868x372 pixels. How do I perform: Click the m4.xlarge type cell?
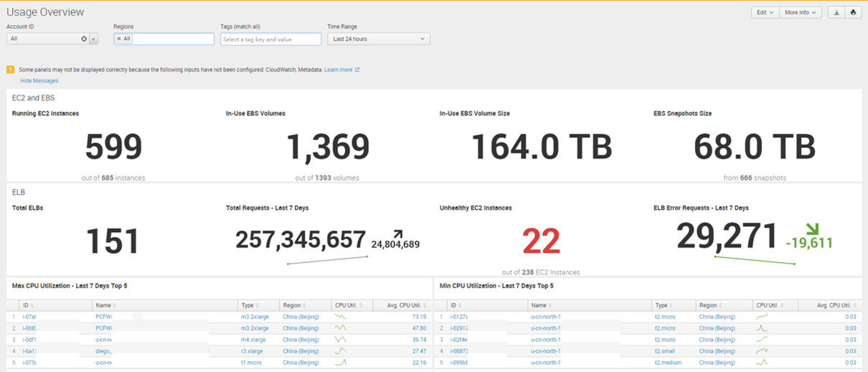point(253,340)
